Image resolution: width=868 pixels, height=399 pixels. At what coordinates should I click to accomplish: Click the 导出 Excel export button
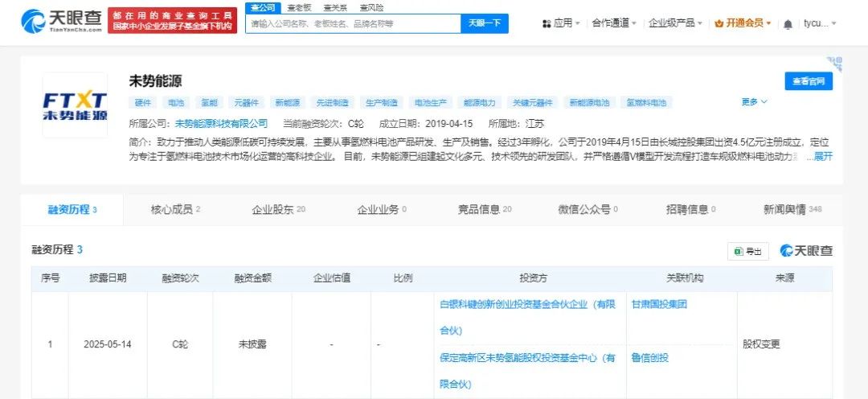pos(748,251)
